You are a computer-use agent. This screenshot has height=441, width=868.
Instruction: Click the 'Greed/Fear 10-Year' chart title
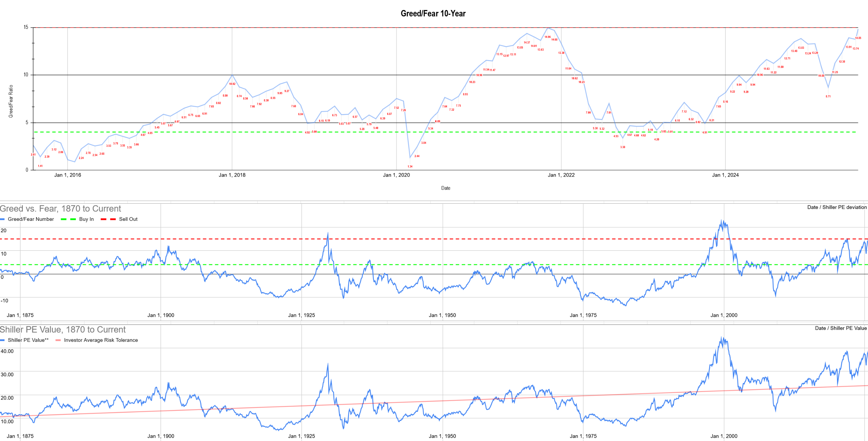(x=433, y=14)
